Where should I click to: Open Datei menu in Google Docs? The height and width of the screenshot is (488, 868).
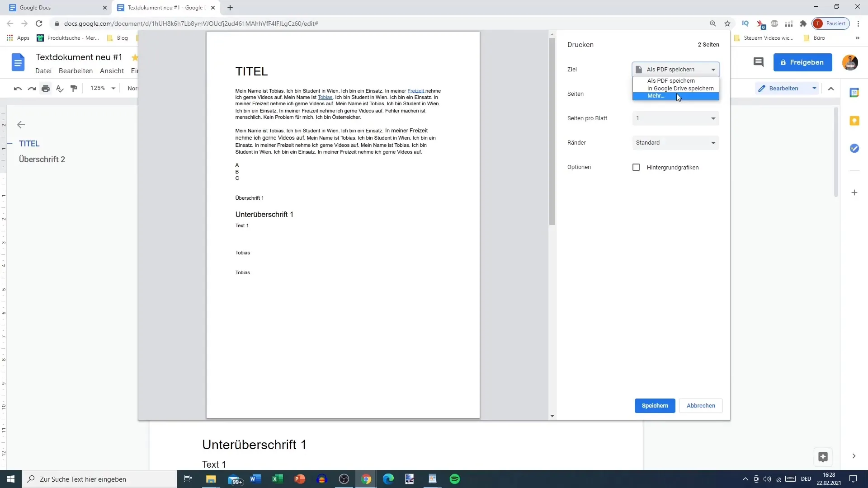(43, 71)
